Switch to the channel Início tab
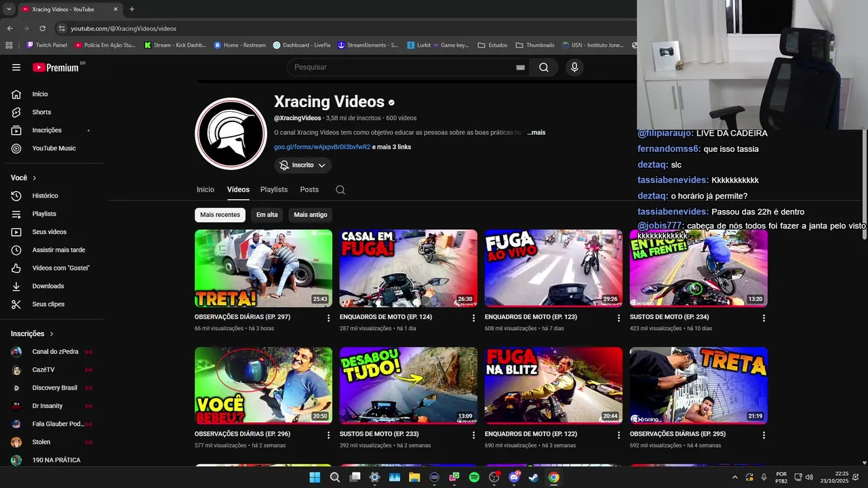 (205, 190)
